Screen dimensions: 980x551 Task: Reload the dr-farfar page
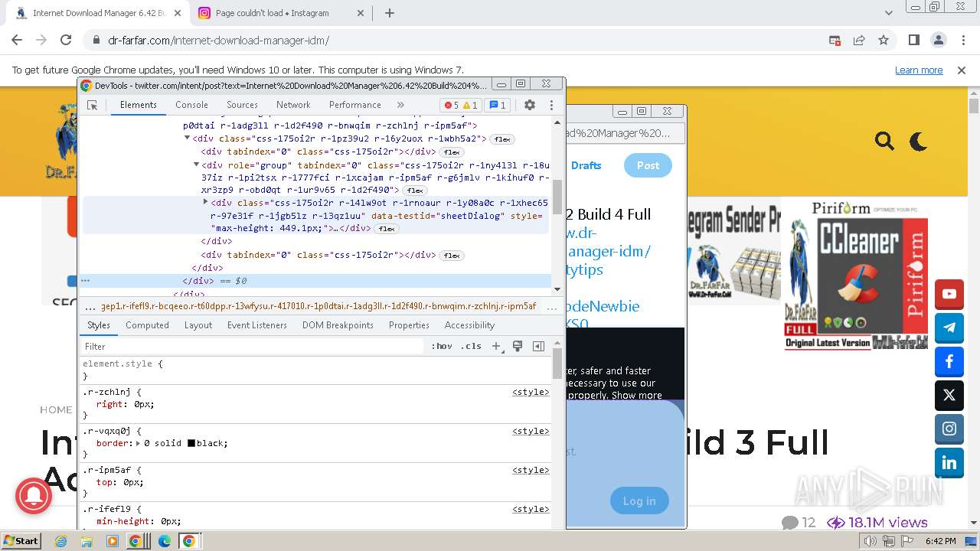[x=66, y=40]
